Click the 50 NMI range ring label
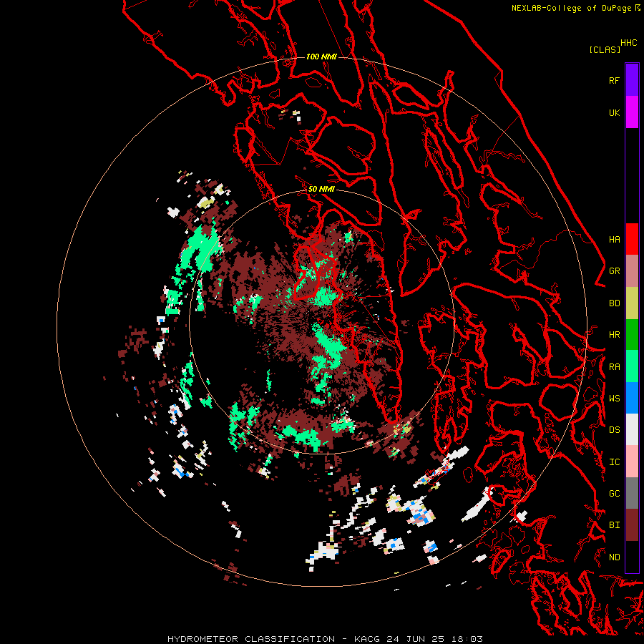Screen dimensions: 644x644 coord(321,189)
